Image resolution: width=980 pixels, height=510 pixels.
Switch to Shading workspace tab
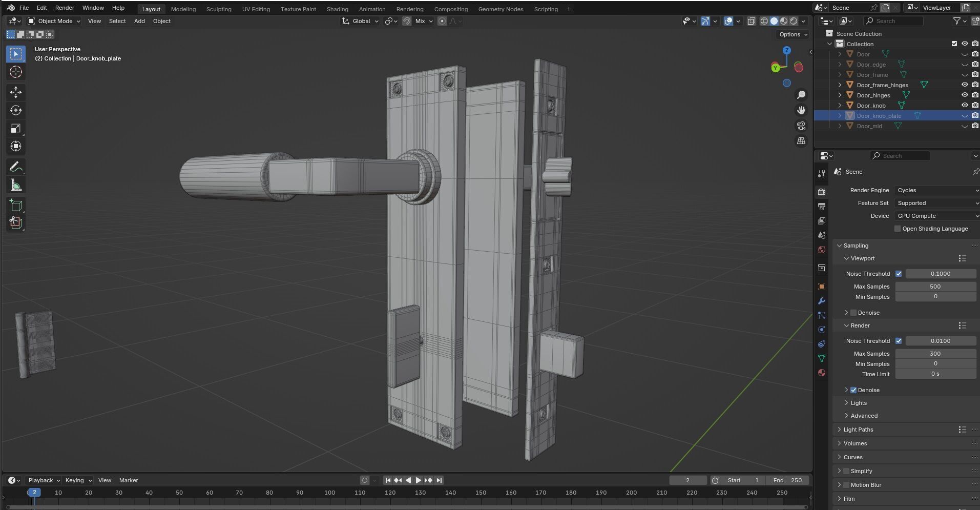click(337, 9)
